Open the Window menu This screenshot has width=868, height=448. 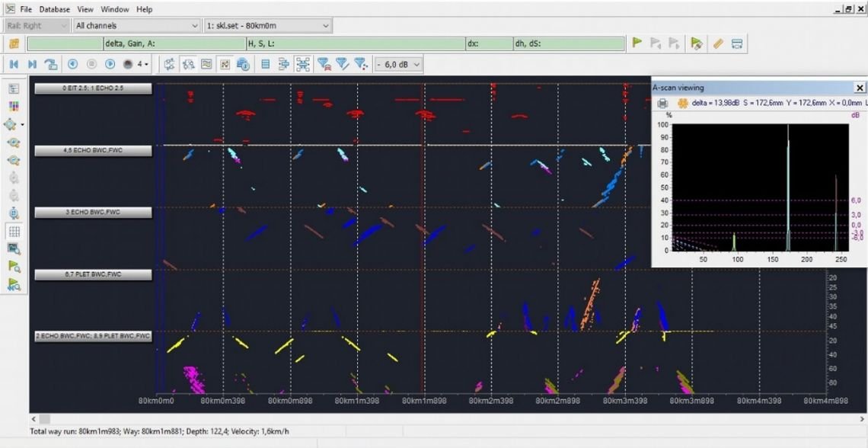click(114, 9)
